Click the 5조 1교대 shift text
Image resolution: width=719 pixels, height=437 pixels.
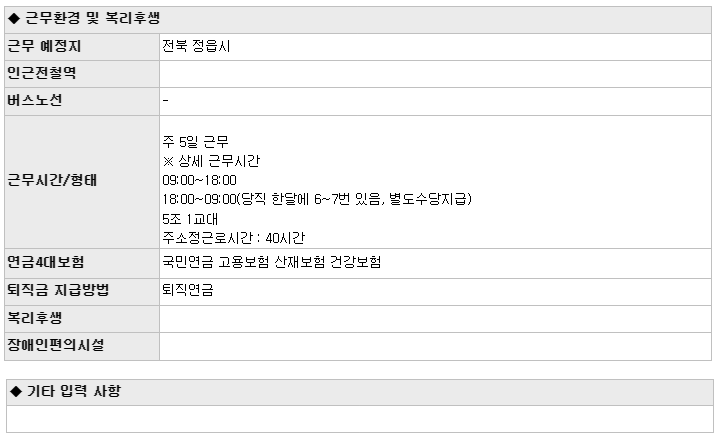(x=190, y=219)
